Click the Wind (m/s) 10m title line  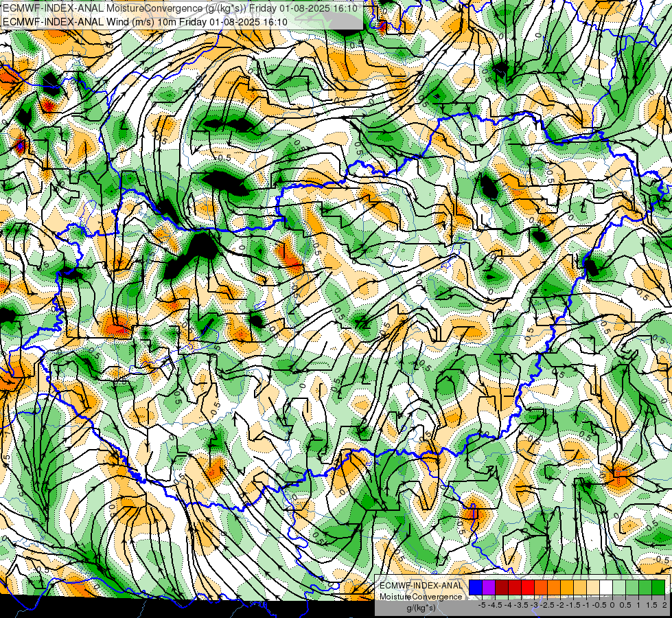coord(145,21)
